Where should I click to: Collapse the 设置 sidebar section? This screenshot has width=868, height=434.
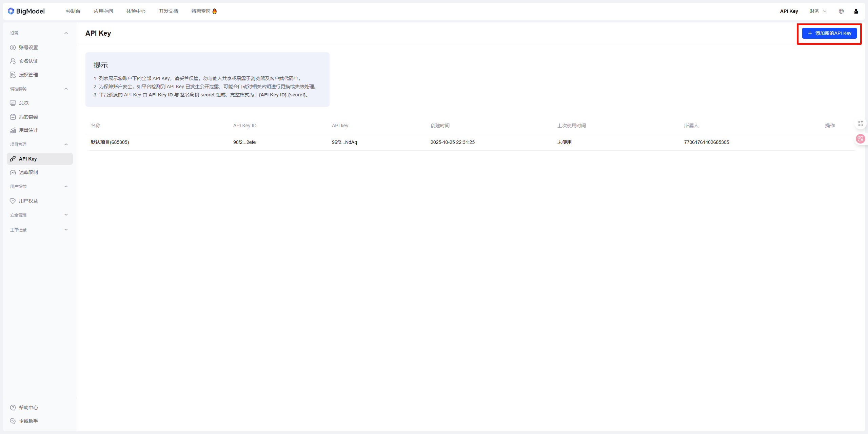66,33
